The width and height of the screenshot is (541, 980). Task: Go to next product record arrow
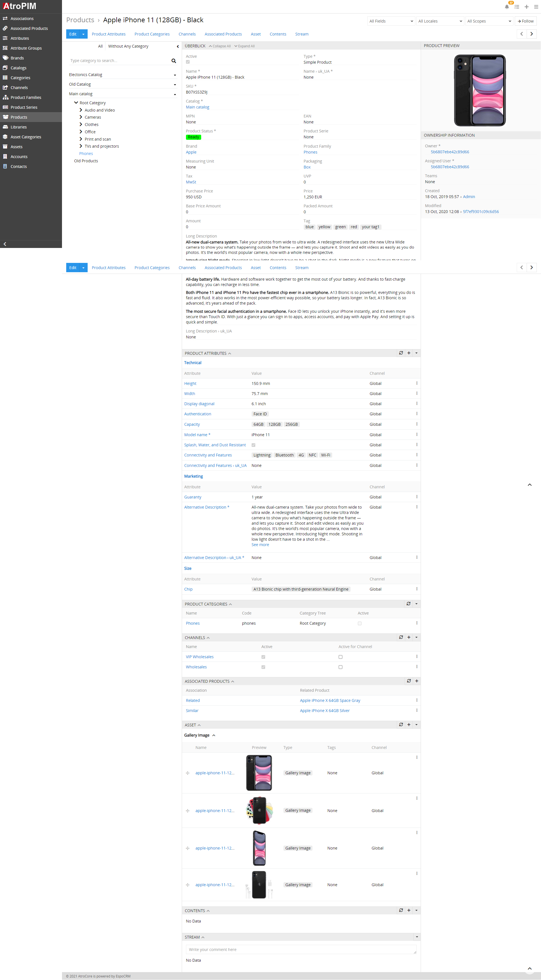tap(531, 34)
